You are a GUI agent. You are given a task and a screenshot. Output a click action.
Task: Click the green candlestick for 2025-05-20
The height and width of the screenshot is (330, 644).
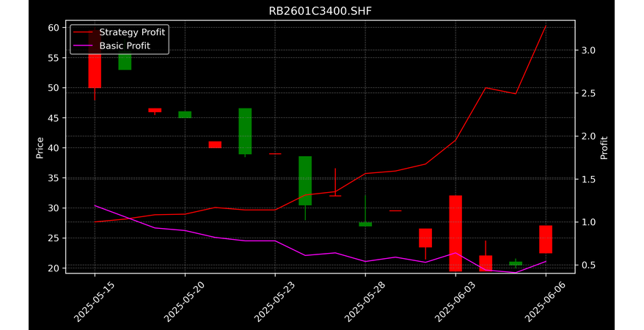[185, 114]
